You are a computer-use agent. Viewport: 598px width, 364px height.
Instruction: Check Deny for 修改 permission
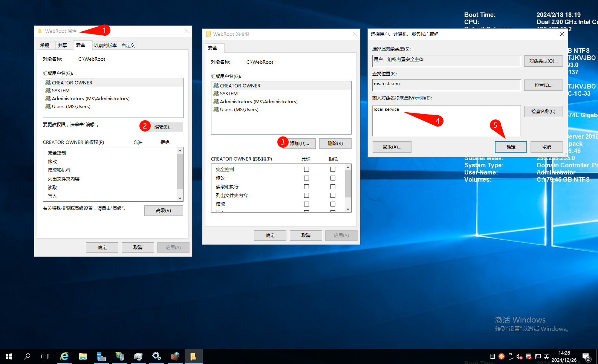[x=333, y=178]
